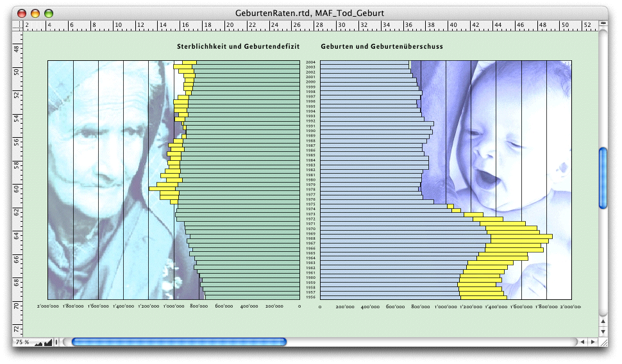The image size is (622, 364).
Task: Close the GeburtenRaten.rtd window
Action: (x=22, y=13)
